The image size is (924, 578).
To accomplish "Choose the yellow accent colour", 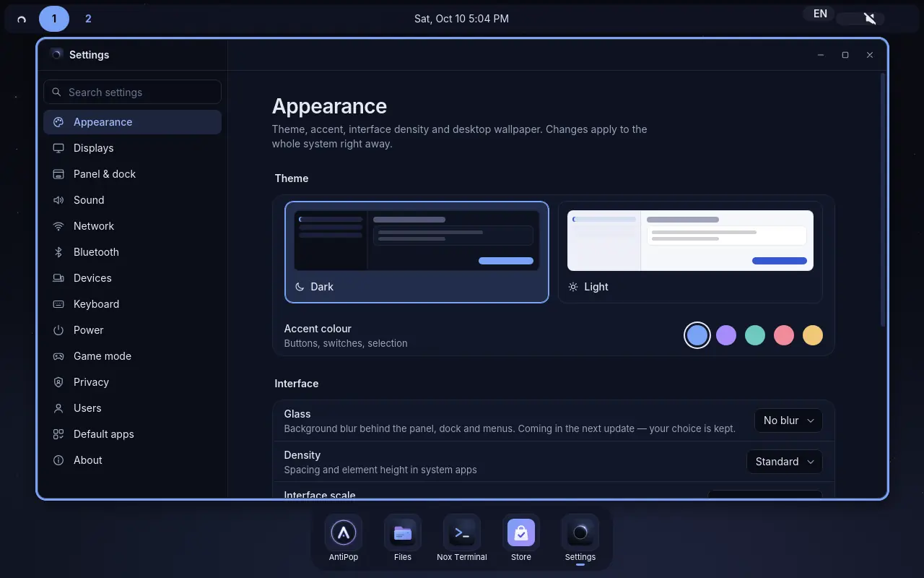I will [813, 335].
